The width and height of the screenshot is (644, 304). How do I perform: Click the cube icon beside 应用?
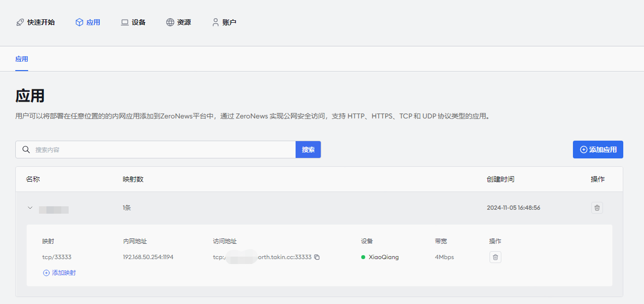[x=79, y=22]
